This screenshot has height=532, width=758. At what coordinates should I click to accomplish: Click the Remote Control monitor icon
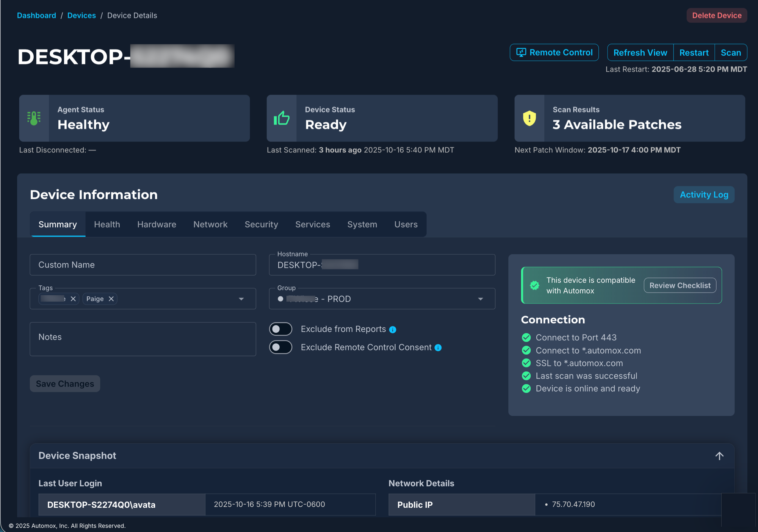[522, 52]
